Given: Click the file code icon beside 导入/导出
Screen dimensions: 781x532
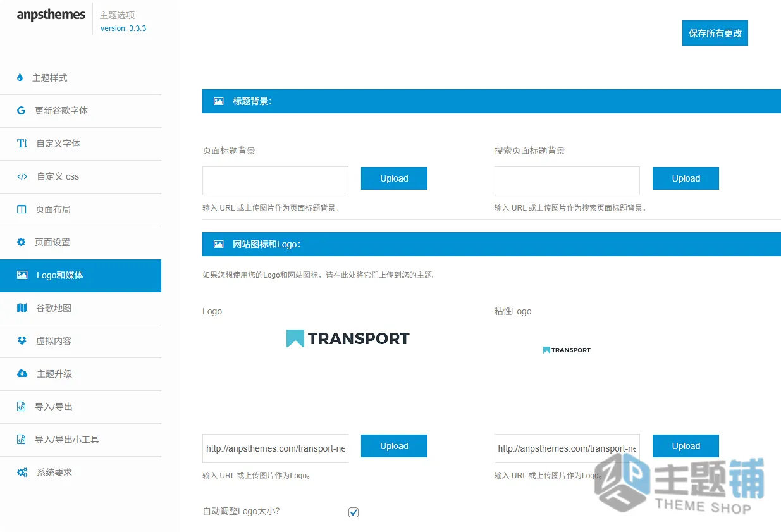Looking at the screenshot, I should click(21, 406).
